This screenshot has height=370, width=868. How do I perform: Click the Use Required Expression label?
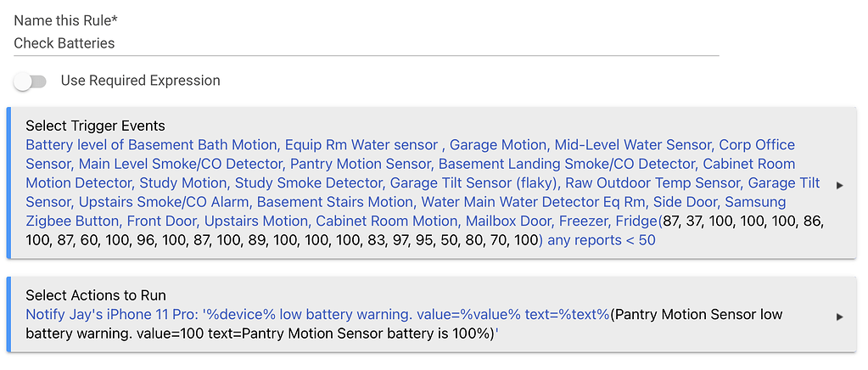[x=140, y=81]
